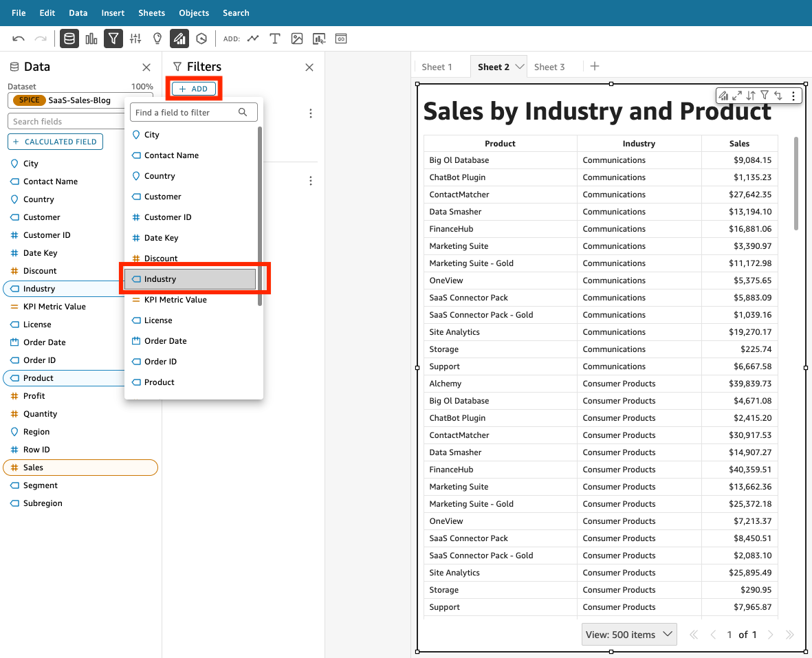Image resolution: width=812 pixels, height=658 pixels.
Task: Click the magnifier icon in field search
Action: click(242, 112)
